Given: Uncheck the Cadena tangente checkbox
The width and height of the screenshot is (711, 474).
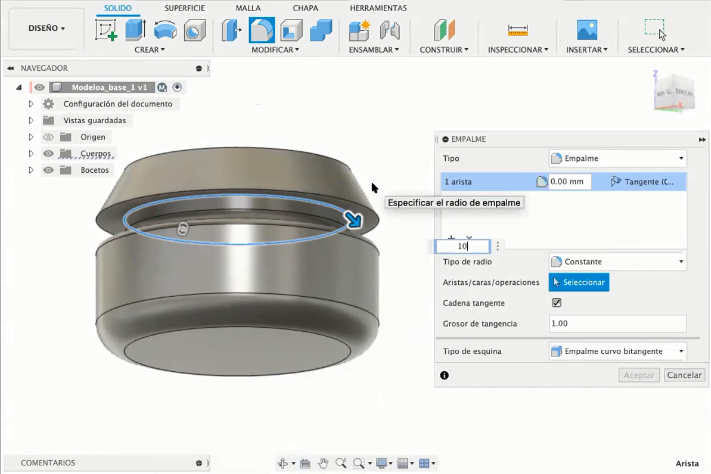Looking at the screenshot, I should [x=557, y=303].
